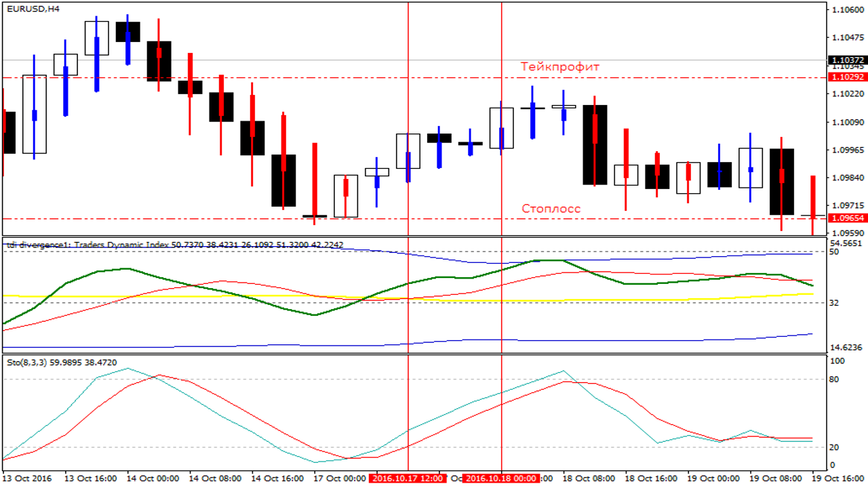Click the 1.09965 price axis value

[847, 149]
